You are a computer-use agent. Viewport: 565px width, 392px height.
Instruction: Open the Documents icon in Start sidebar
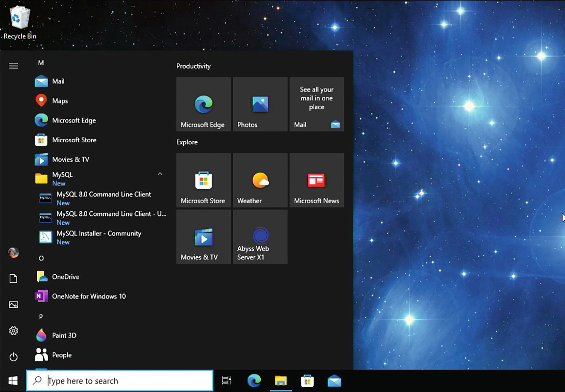[x=13, y=278]
